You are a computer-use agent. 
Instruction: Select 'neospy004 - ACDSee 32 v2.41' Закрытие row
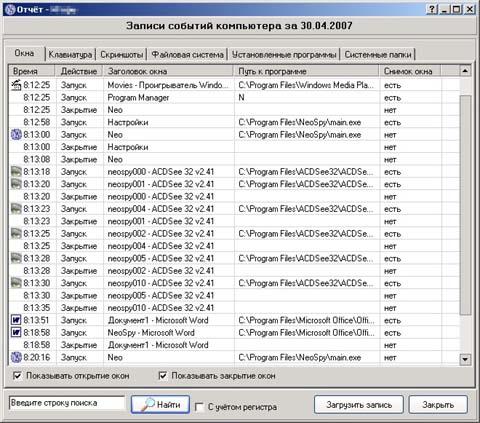[234, 246]
